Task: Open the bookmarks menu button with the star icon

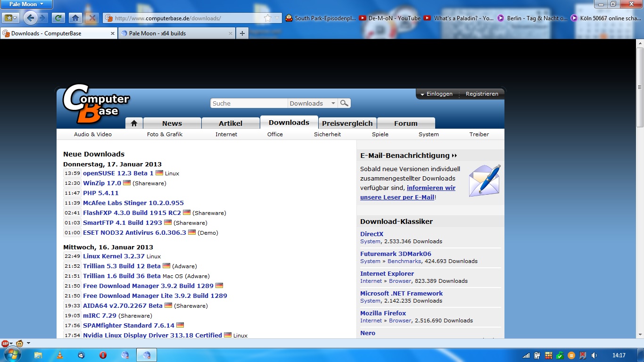Action: [x=10, y=18]
